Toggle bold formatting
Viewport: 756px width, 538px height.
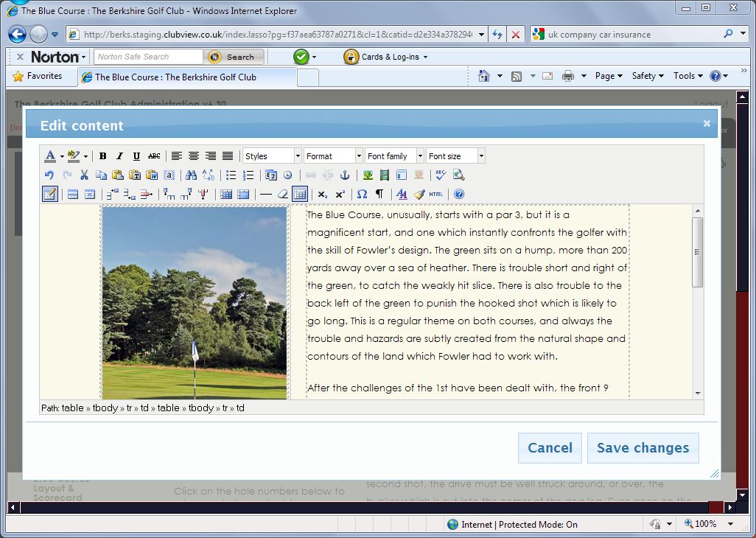click(x=102, y=156)
